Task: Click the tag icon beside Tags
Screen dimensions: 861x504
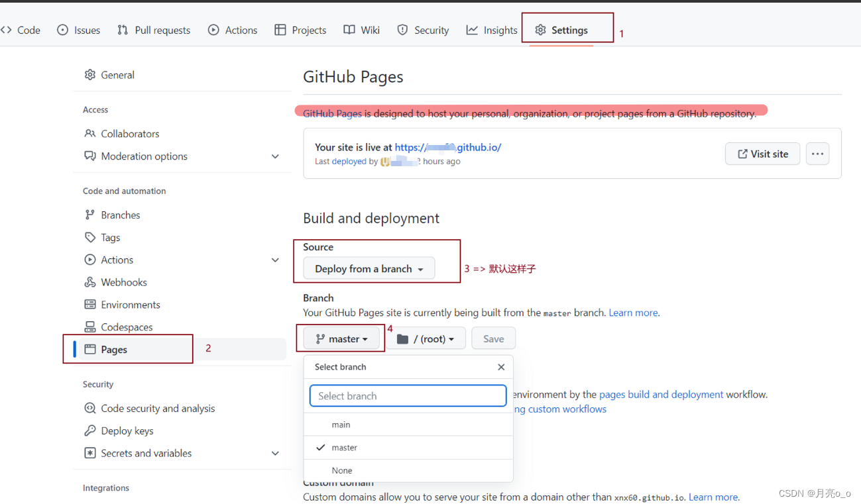Action: click(x=90, y=237)
